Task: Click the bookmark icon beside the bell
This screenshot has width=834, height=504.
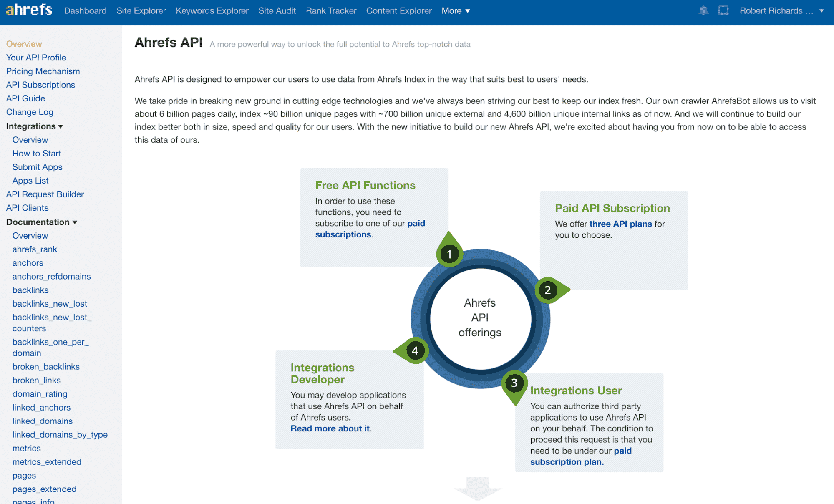Action: tap(724, 11)
